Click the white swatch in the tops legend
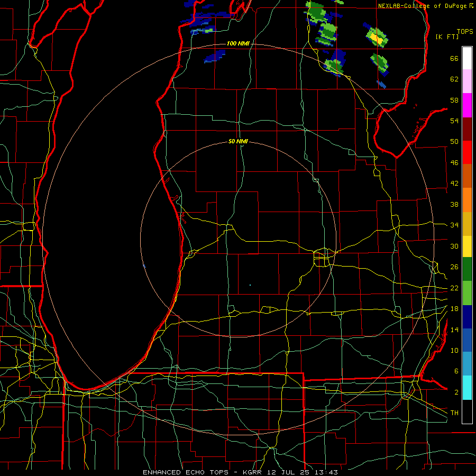Screen dimensions: 476x476 pyautogui.click(x=467, y=58)
